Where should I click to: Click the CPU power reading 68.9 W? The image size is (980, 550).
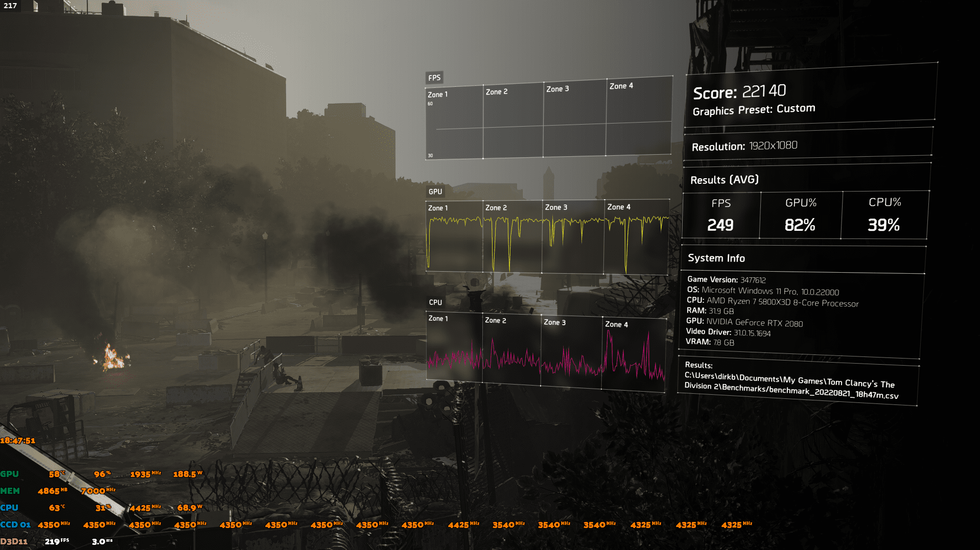190,508
